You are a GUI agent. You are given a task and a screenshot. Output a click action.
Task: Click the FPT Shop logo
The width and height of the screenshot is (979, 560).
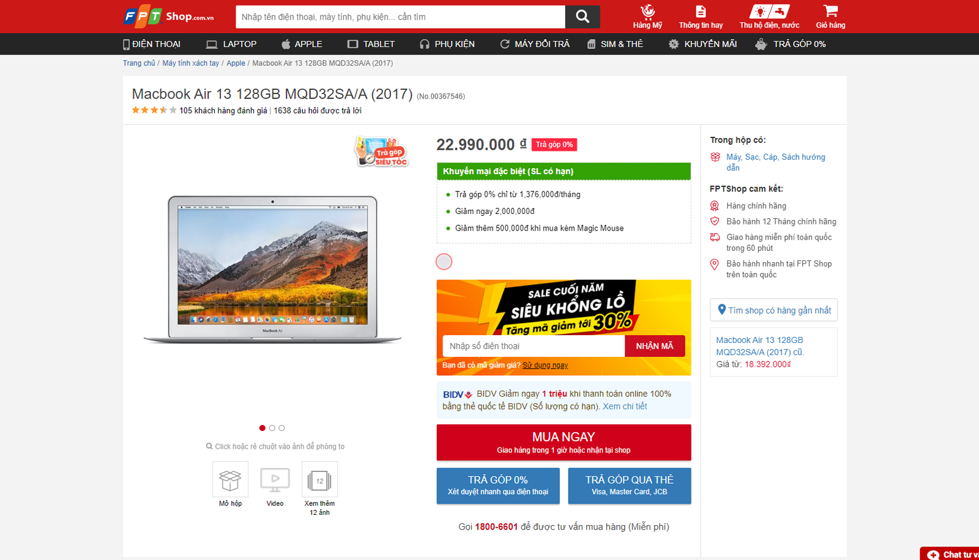(169, 17)
